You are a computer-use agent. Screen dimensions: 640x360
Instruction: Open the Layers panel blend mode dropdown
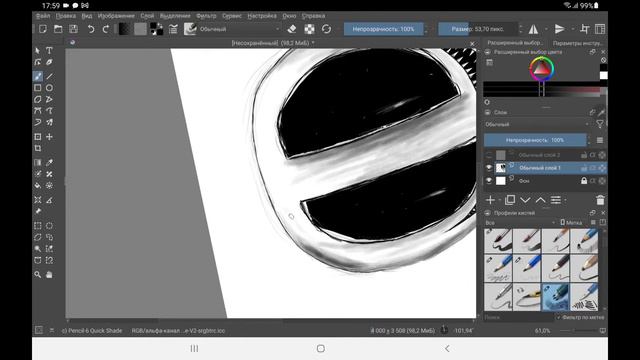[538, 124]
